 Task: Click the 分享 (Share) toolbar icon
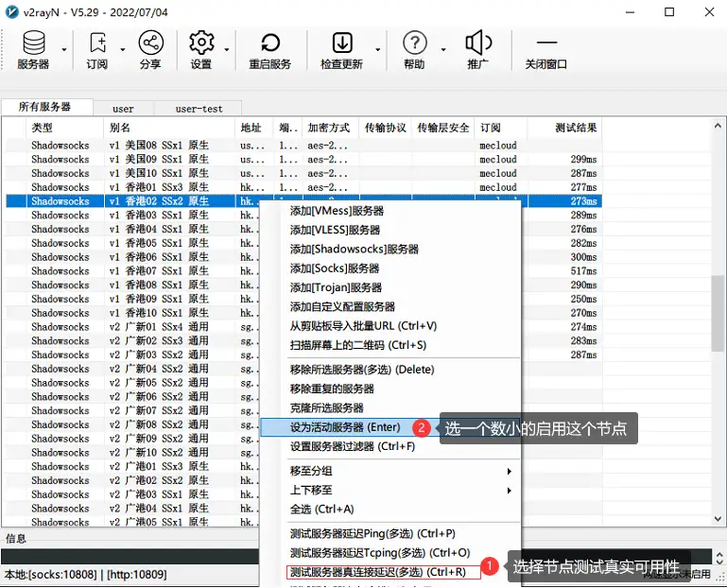(150, 49)
